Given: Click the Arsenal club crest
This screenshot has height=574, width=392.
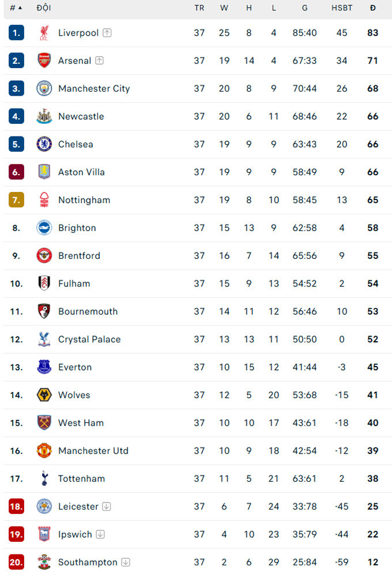Looking at the screenshot, I should [x=44, y=61].
